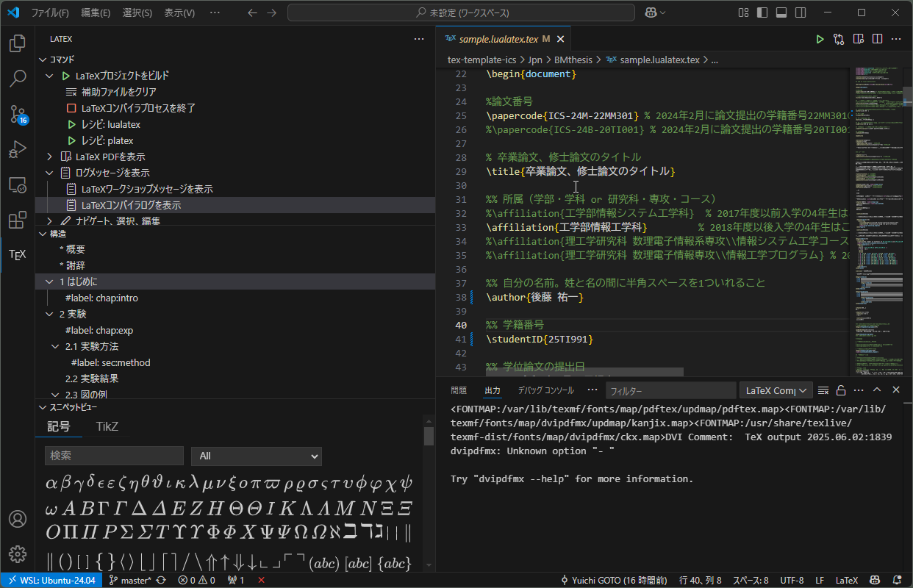This screenshot has width=913, height=588.
Task: Open the 選択(S) menu
Action: click(137, 12)
